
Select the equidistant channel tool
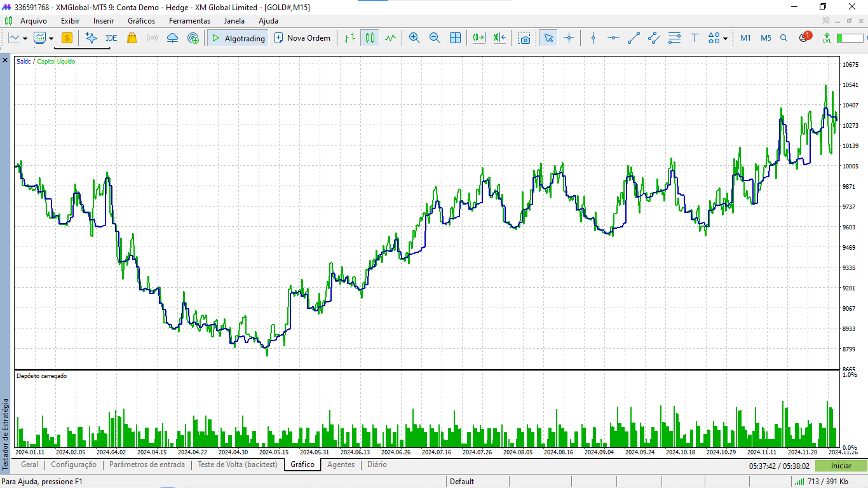654,38
